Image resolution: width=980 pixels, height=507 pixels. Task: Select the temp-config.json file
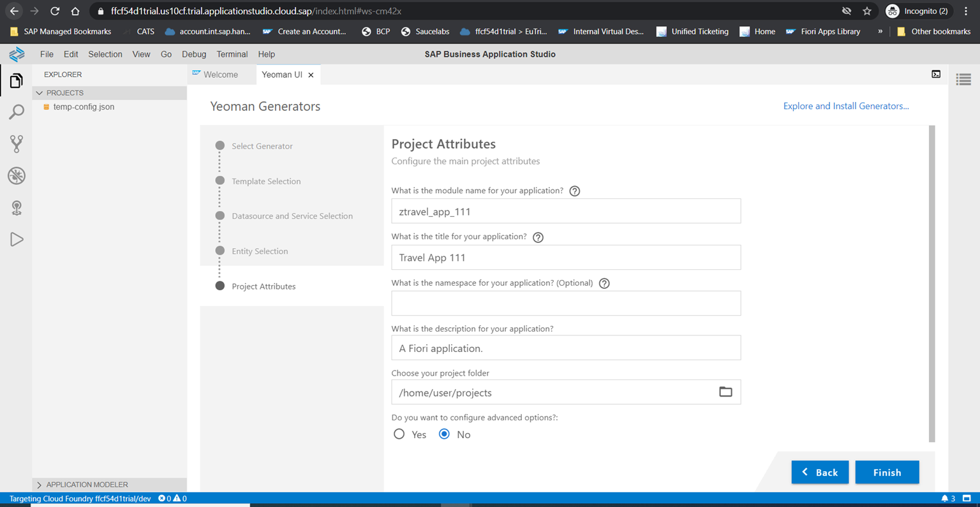tap(82, 107)
